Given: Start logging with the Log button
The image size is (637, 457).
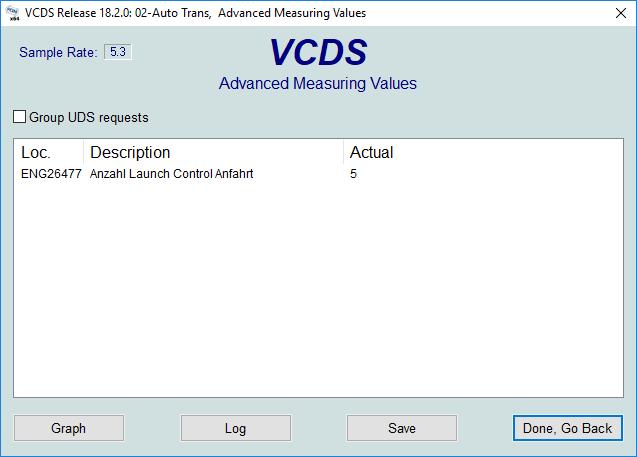Looking at the screenshot, I should [236, 428].
